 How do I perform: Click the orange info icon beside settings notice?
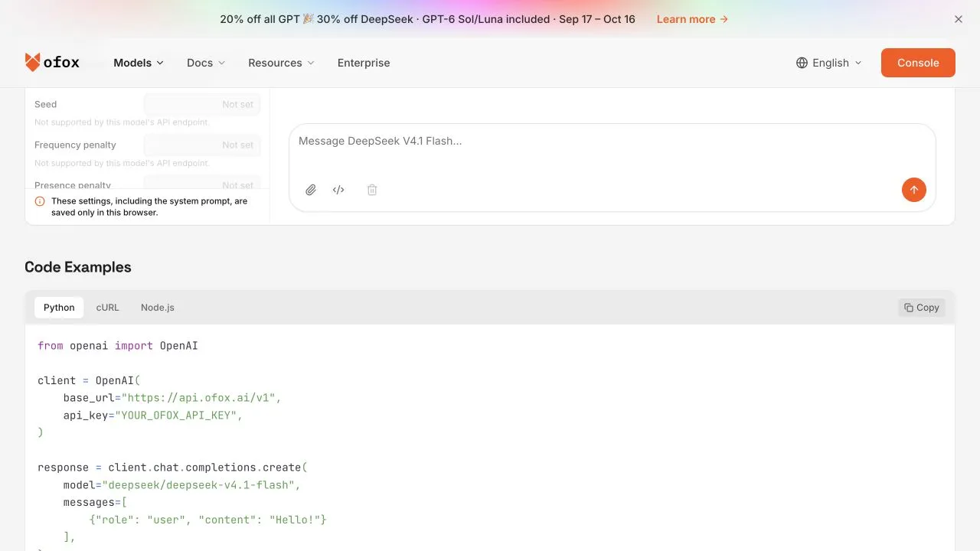40,201
